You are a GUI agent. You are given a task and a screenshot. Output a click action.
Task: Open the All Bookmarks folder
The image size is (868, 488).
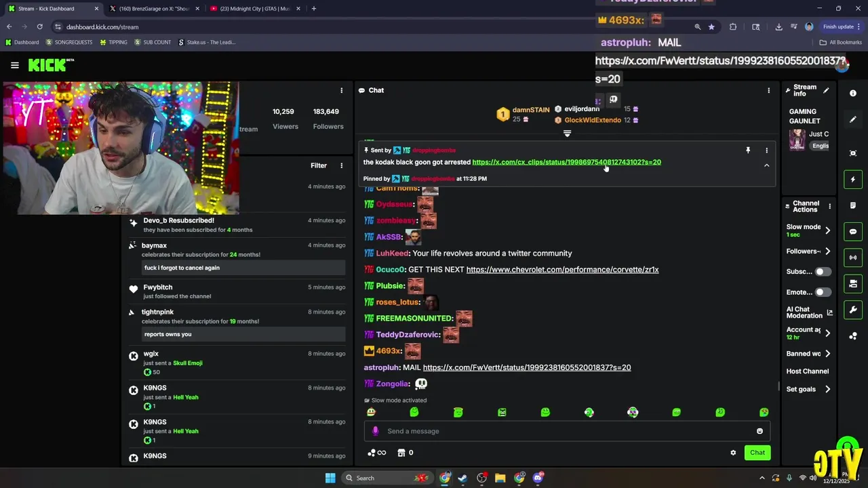pyautogui.click(x=841, y=42)
